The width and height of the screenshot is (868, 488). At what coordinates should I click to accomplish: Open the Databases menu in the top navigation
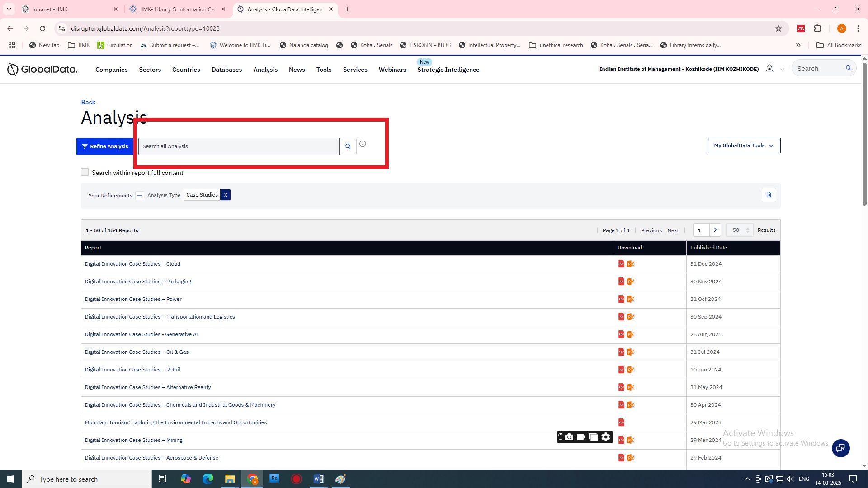(226, 70)
